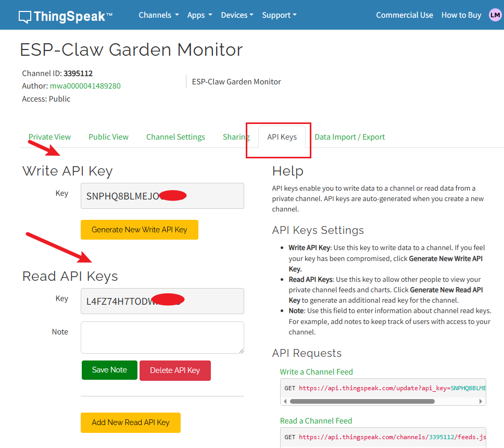
Task: Expand the Apps dropdown menu
Action: (199, 15)
